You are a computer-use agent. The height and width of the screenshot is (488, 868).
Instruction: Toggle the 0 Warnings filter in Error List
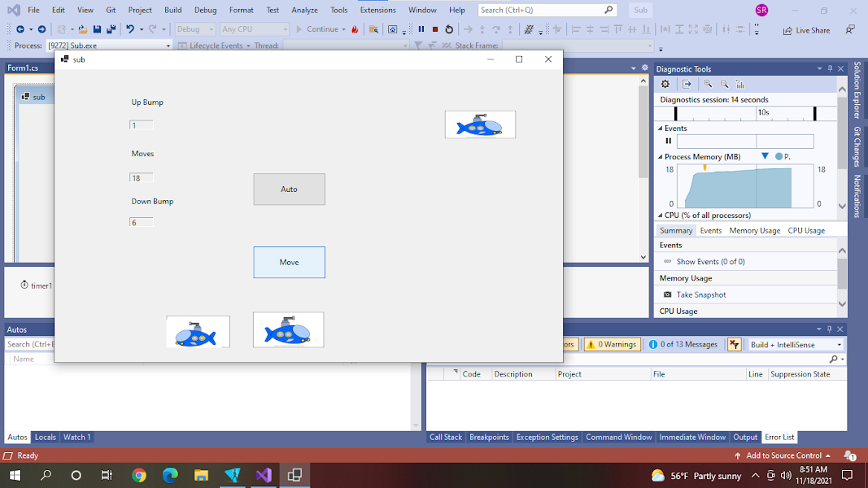612,345
